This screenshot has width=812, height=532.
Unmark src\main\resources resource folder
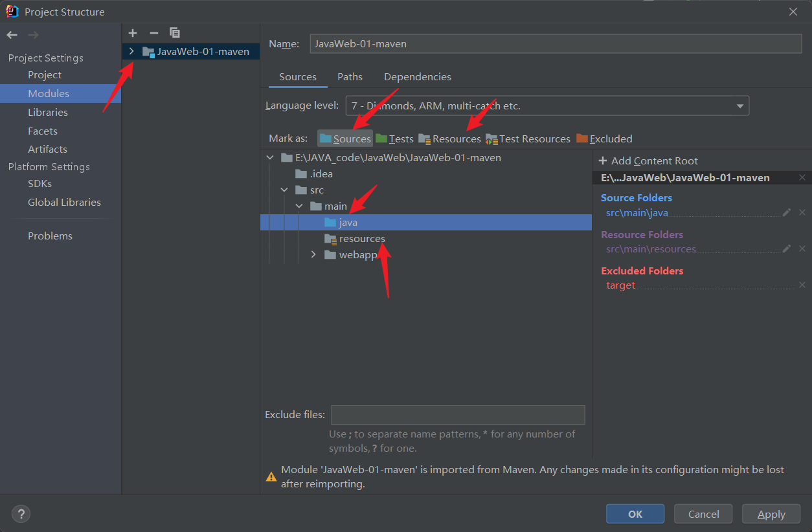coord(802,249)
